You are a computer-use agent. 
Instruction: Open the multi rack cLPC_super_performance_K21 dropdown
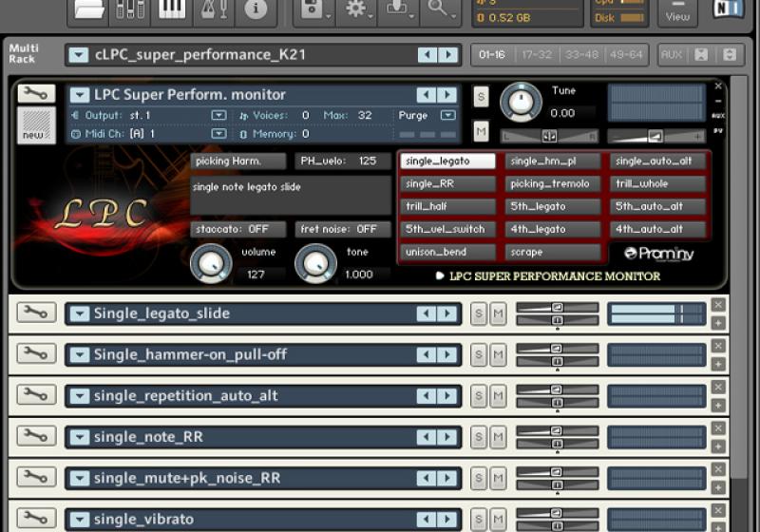[79, 55]
